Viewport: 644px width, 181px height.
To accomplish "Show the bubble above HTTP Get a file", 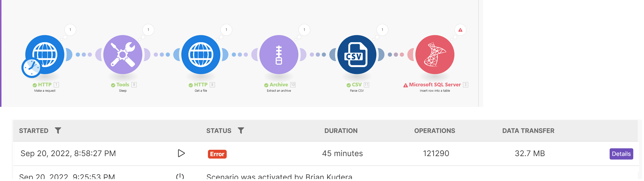I will [226, 30].
